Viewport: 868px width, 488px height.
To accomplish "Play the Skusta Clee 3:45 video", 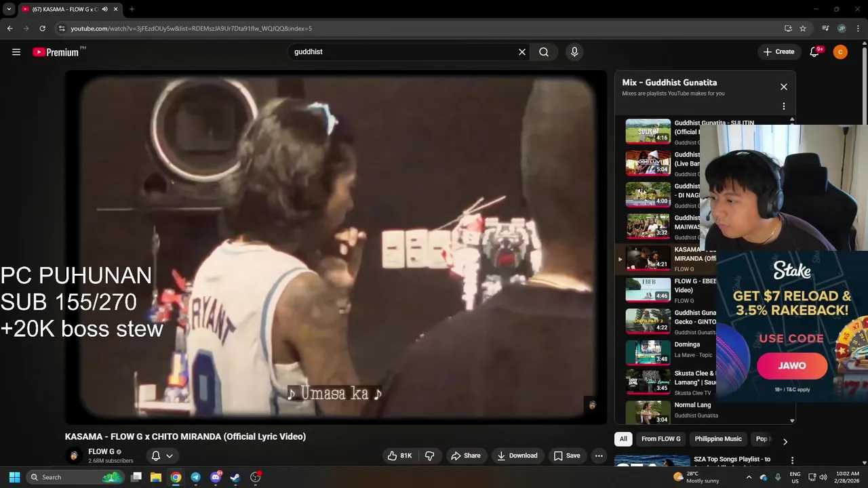I will coord(648,382).
